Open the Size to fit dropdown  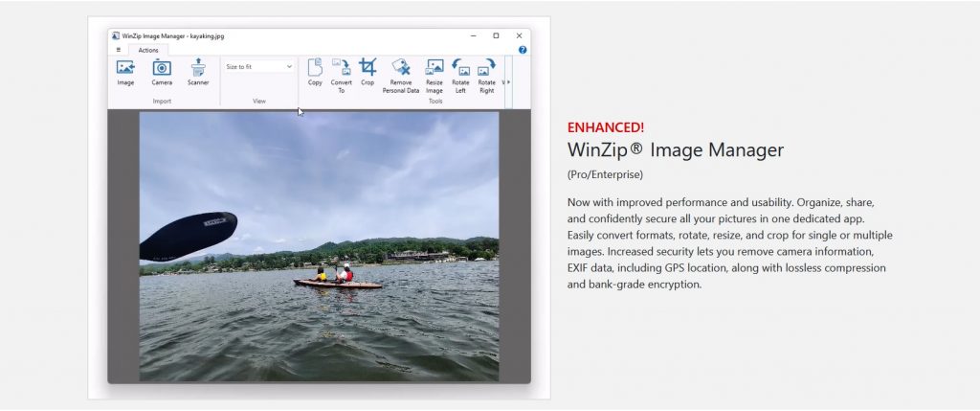(258, 66)
